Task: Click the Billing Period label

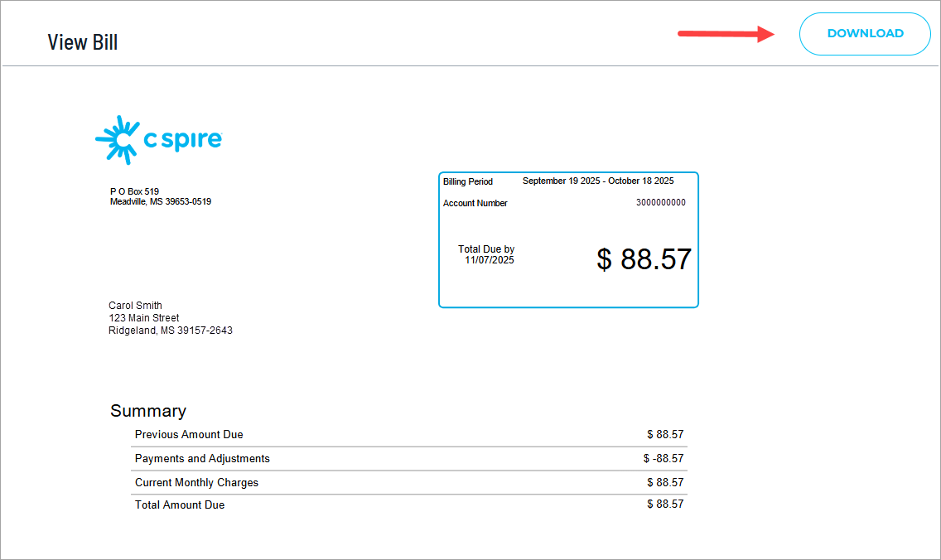Action: 468,181
